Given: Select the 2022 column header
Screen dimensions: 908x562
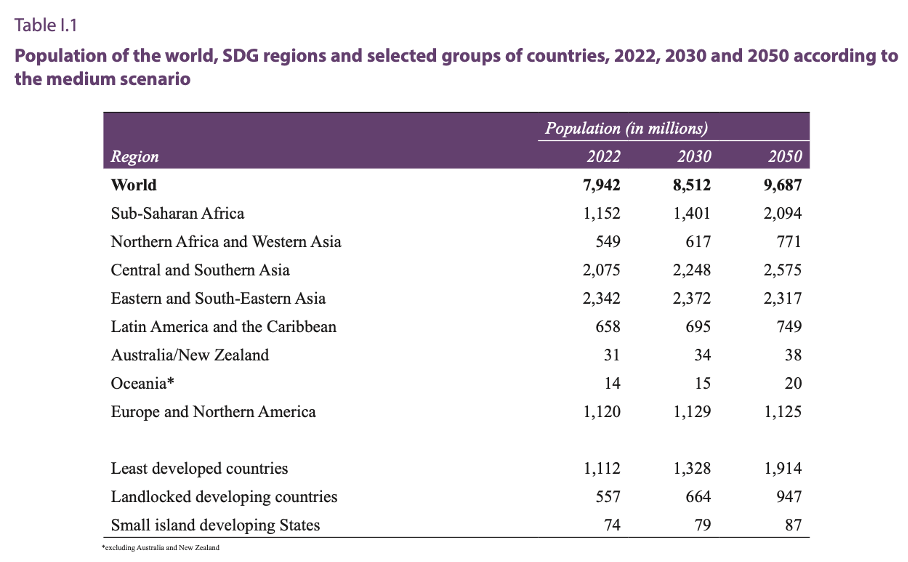Looking at the screenshot, I should [604, 156].
